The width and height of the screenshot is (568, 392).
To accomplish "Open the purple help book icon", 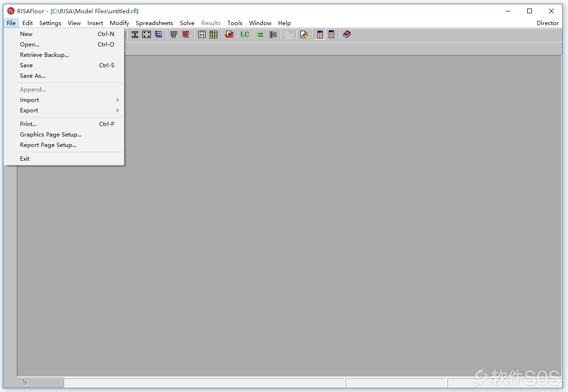I will tap(347, 35).
